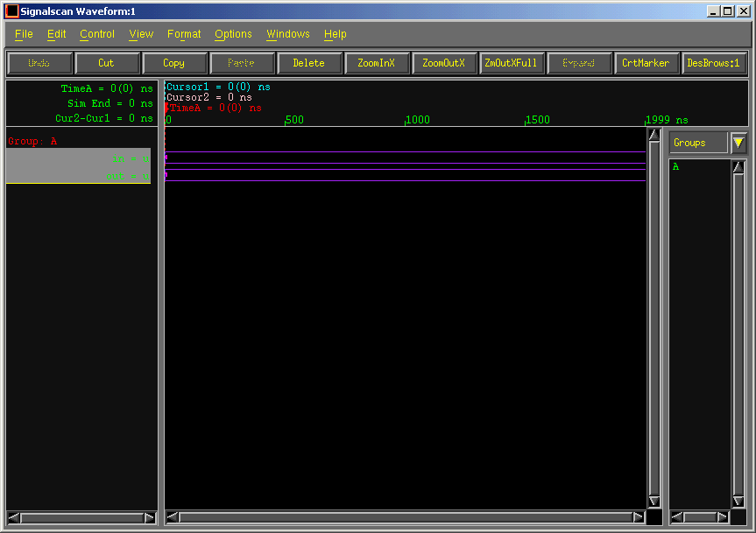The height and width of the screenshot is (533, 756).
Task: Open the design browser with DesBrows:1
Action: coord(714,63)
